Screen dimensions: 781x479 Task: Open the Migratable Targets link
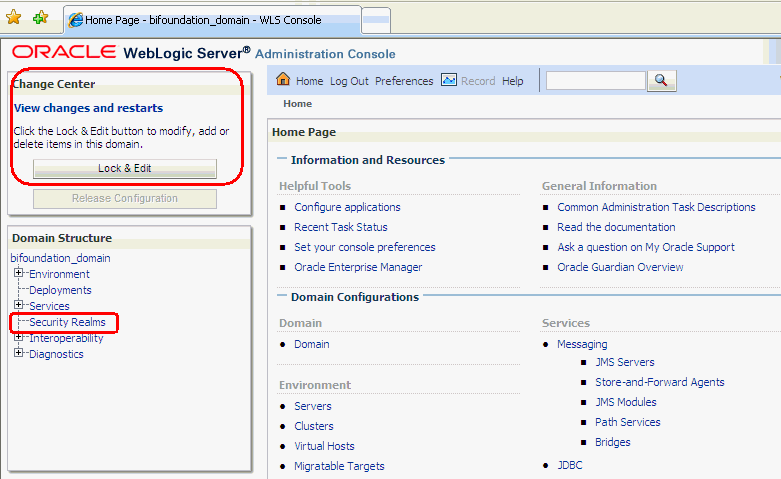click(339, 466)
